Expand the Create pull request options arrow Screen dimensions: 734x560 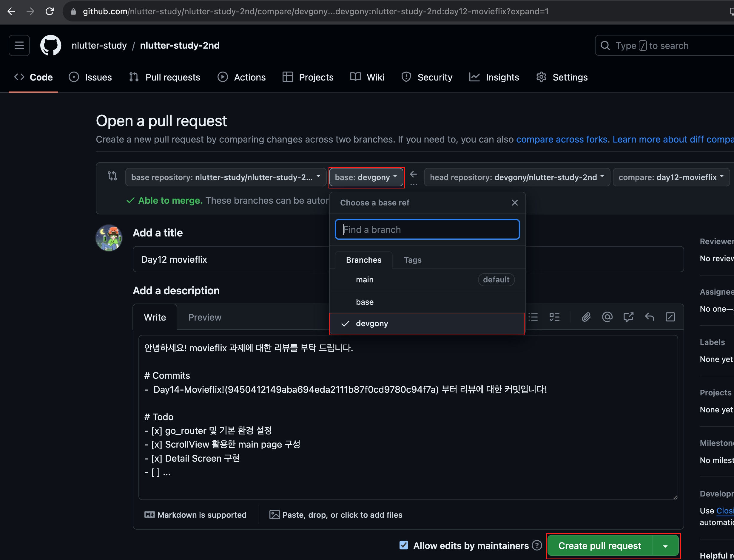click(x=665, y=546)
